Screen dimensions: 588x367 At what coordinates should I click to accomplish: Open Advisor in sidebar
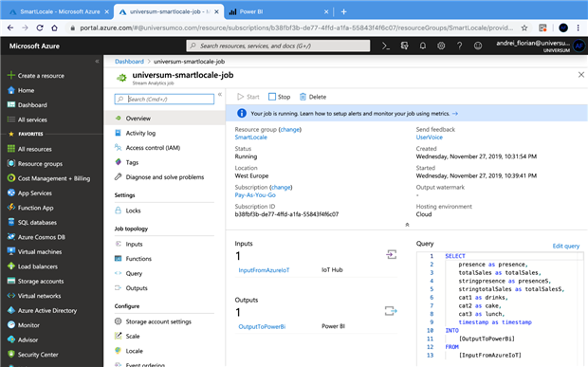pos(23,339)
